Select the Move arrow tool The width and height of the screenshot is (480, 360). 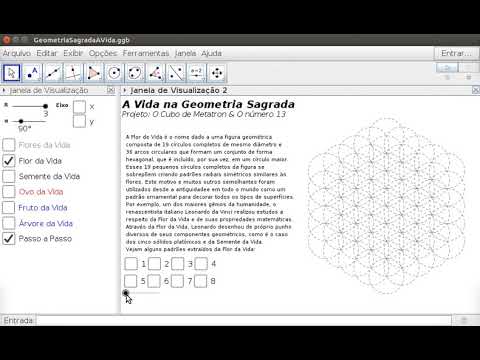pos(12,73)
